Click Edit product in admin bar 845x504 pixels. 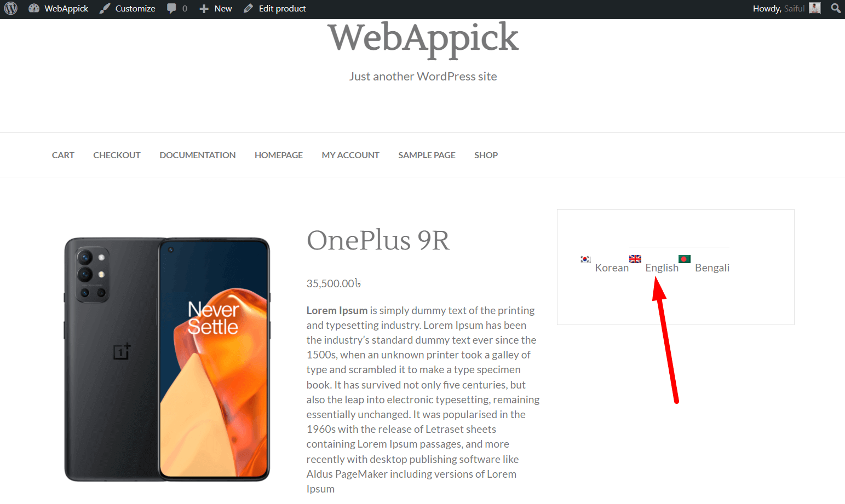point(275,8)
